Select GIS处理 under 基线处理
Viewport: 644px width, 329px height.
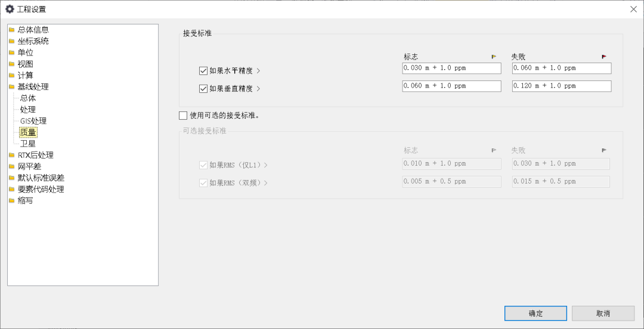pyautogui.click(x=33, y=121)
